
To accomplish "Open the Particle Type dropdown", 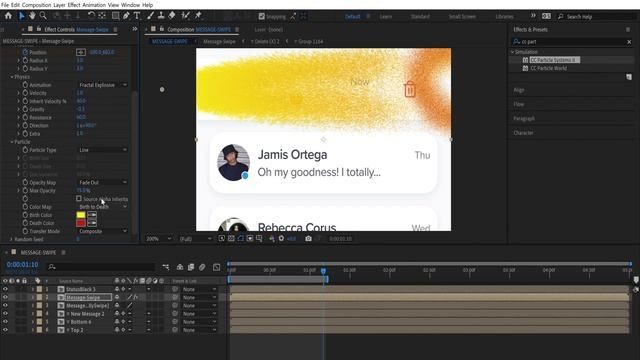I will (x=102, y=150).
